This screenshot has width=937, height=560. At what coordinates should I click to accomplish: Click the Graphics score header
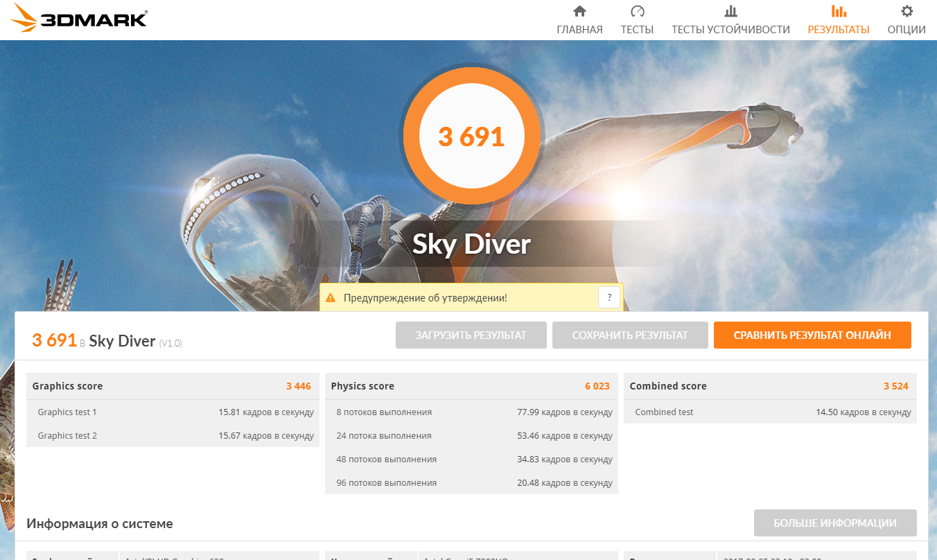(67, 386)
